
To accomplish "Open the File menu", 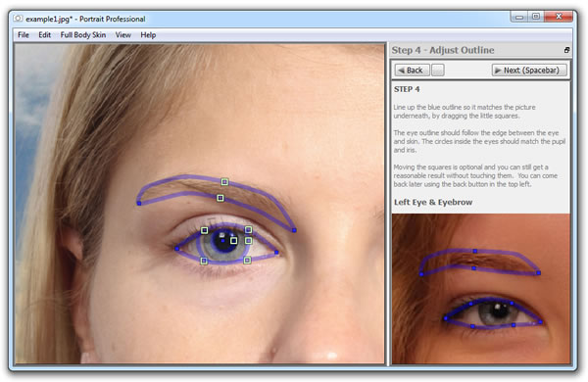I will point(24,35).
